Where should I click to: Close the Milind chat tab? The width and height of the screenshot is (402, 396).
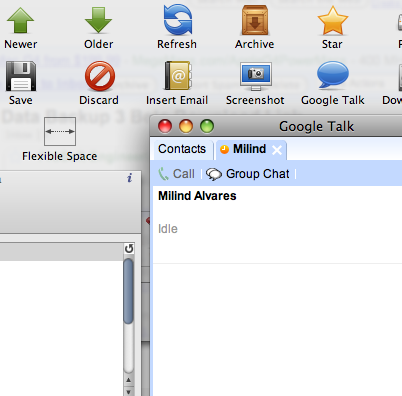coord(277,150)
